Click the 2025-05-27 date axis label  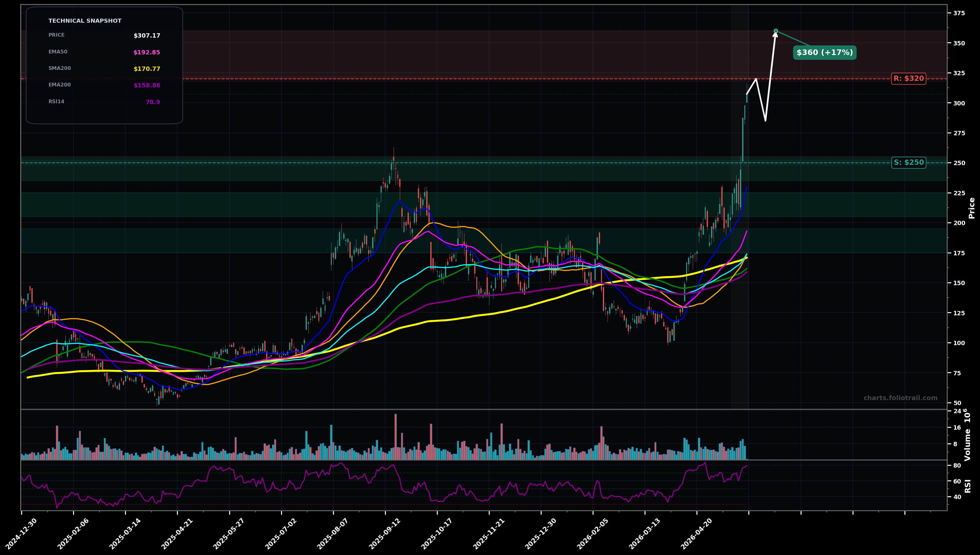click(x=229, y=534)
